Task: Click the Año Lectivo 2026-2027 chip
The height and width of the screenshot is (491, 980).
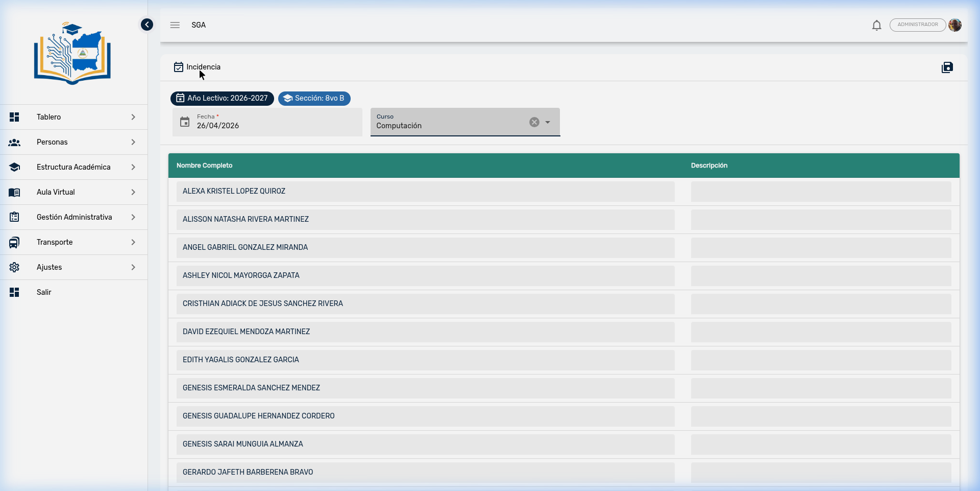Action: click(222, 98)
